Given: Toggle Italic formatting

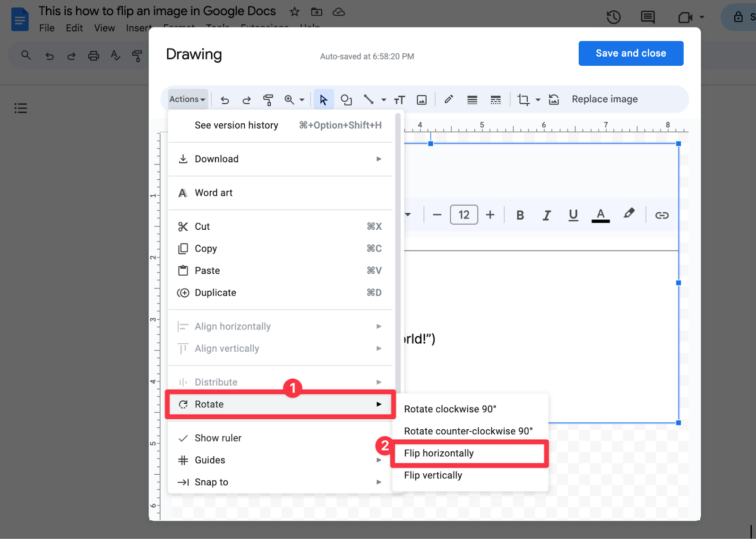Looking at the screenshot, I should (547, 215).
